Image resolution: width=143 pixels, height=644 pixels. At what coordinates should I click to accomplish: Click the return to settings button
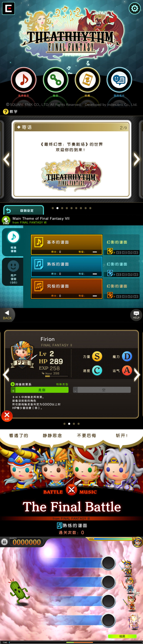click(23, 210)
